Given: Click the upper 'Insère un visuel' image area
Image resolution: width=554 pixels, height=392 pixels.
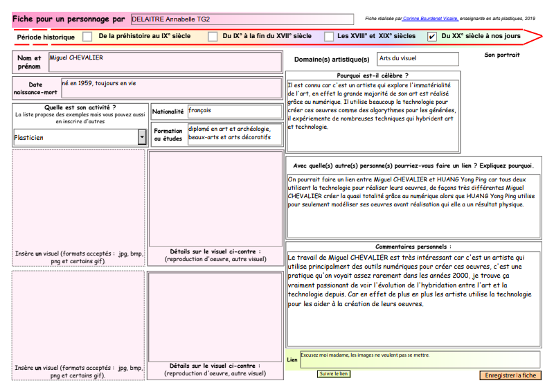Looking at the screenshot, I should 78,199.
